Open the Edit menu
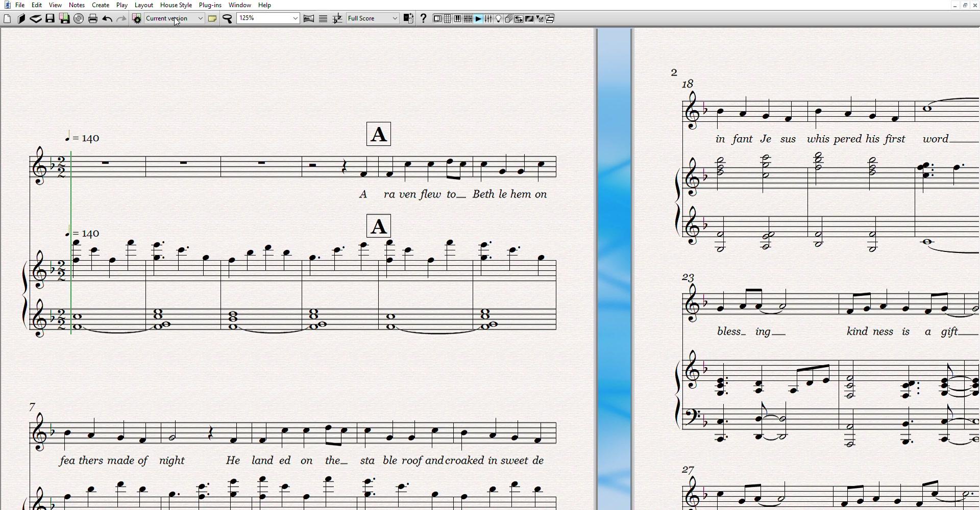Image resolution: width=980 pixels, height=510 pixels. 37,5
